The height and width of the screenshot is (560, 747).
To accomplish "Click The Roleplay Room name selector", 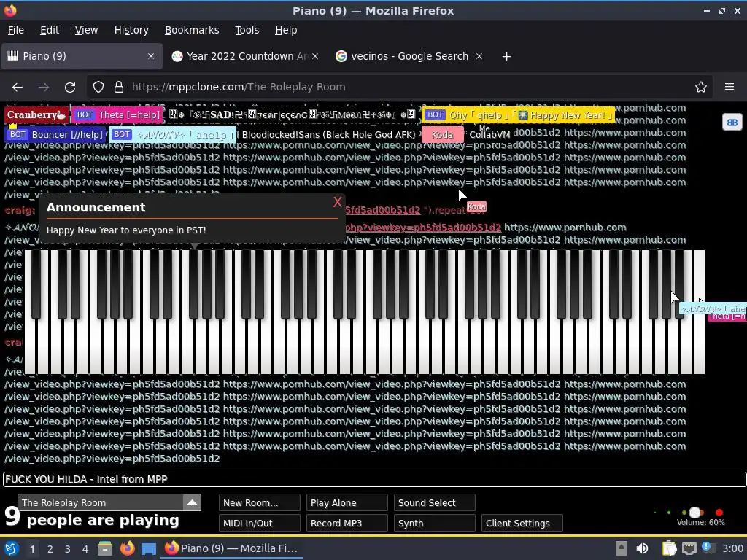I will 101,502.
